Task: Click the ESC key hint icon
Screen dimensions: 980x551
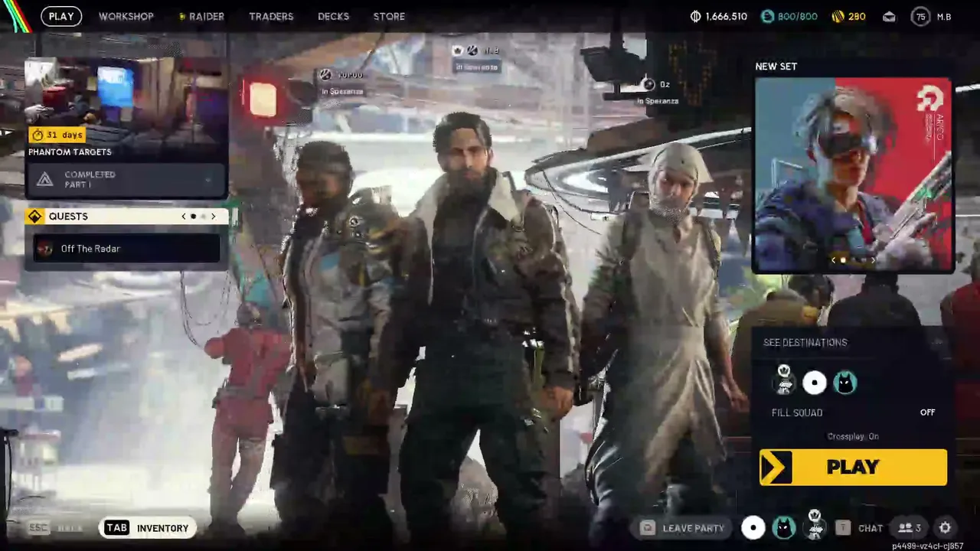Action: pos(38,528)
